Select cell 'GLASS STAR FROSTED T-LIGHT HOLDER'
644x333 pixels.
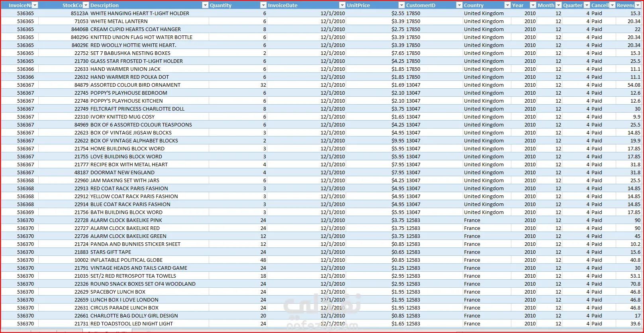[x=149, y=61]
